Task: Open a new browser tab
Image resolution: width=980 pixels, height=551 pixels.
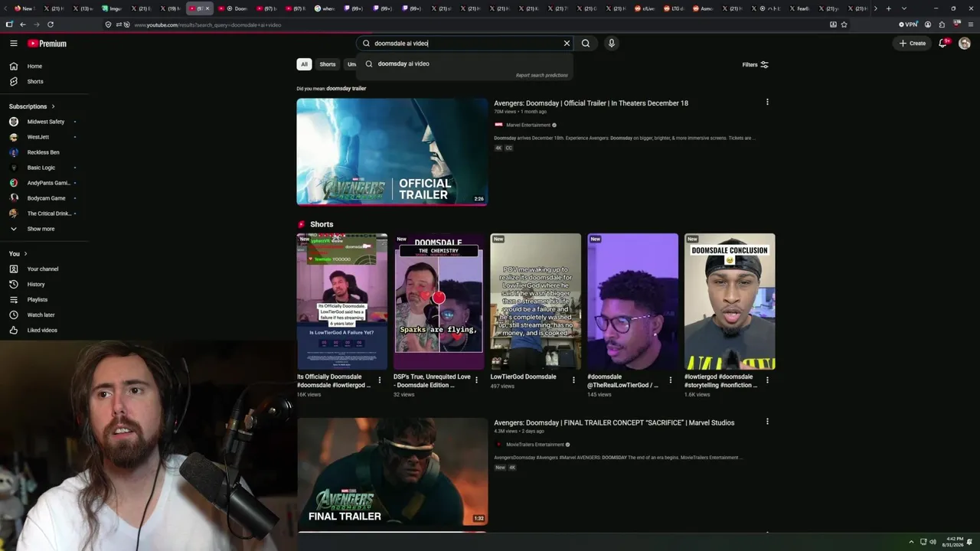Action: coord(888,8)
